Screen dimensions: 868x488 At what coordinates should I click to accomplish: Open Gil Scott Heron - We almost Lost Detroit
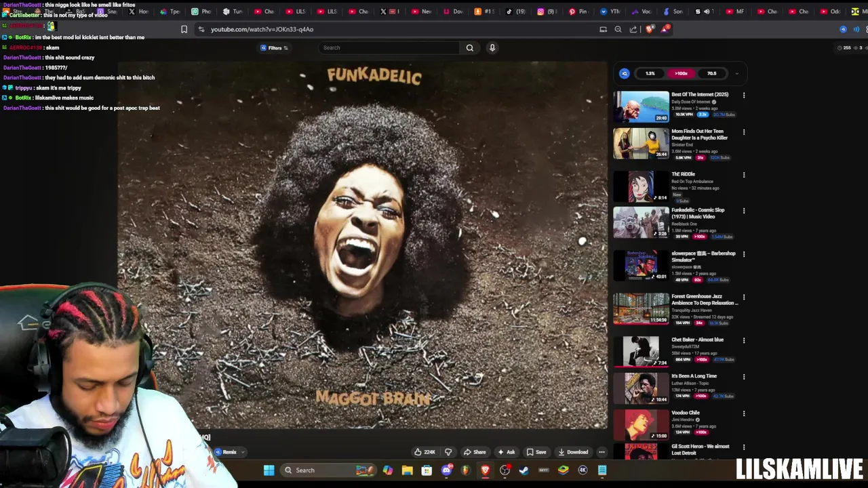point(701,449)
